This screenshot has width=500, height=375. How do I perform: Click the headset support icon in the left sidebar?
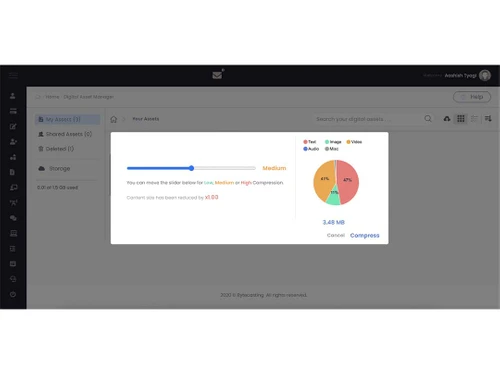tap(13, 279)
